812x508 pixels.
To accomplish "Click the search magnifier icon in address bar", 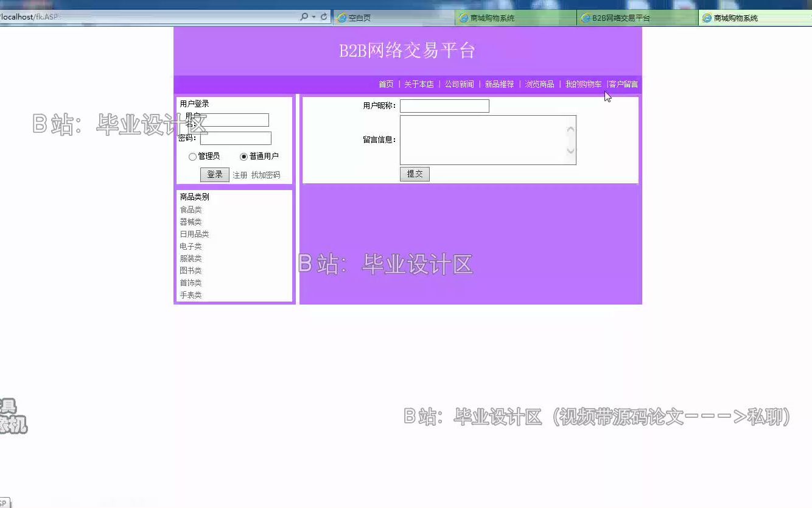I will pos(304,17).
